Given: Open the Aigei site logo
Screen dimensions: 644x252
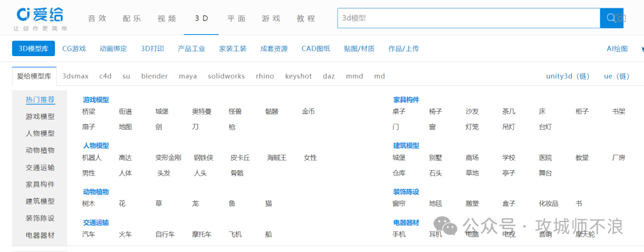Looking at the screenshot, I should tap(40, 18).
